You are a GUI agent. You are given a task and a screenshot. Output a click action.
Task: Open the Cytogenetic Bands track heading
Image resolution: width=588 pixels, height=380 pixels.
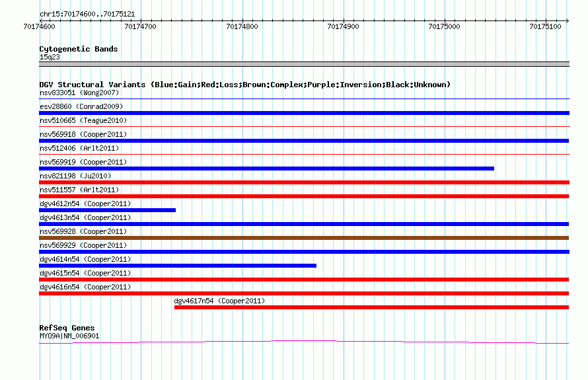pos(79,49)
